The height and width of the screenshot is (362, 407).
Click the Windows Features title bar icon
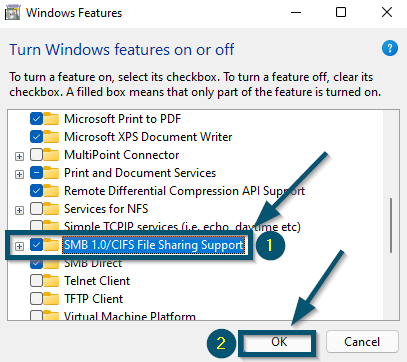tap(13, 13)
